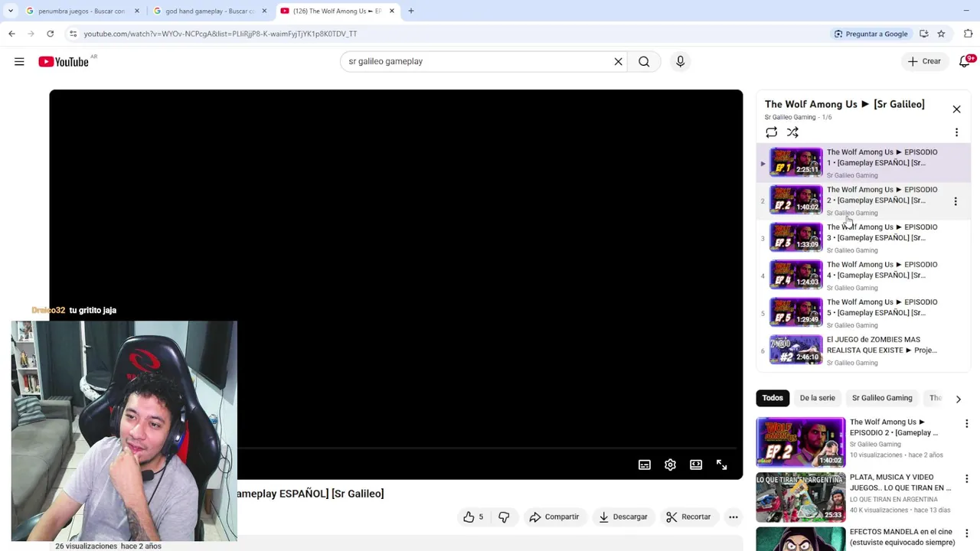
Task: Open Lo Que Tiran en Argentina thumbnail
Action: pyautogui.click(x=801, y=497)
